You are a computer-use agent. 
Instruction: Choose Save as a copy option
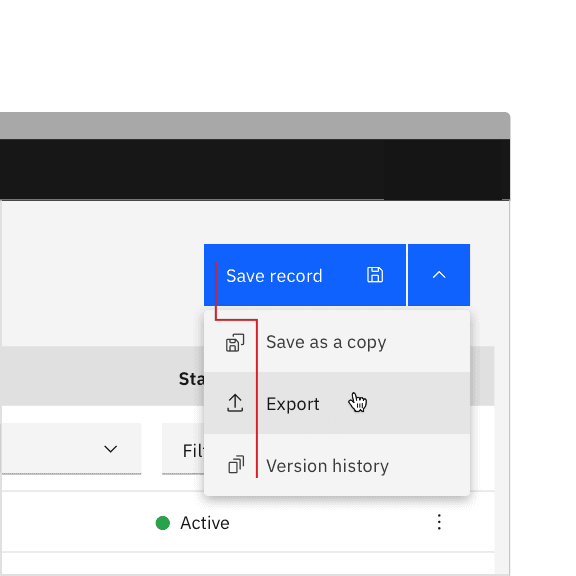point(337,342)
